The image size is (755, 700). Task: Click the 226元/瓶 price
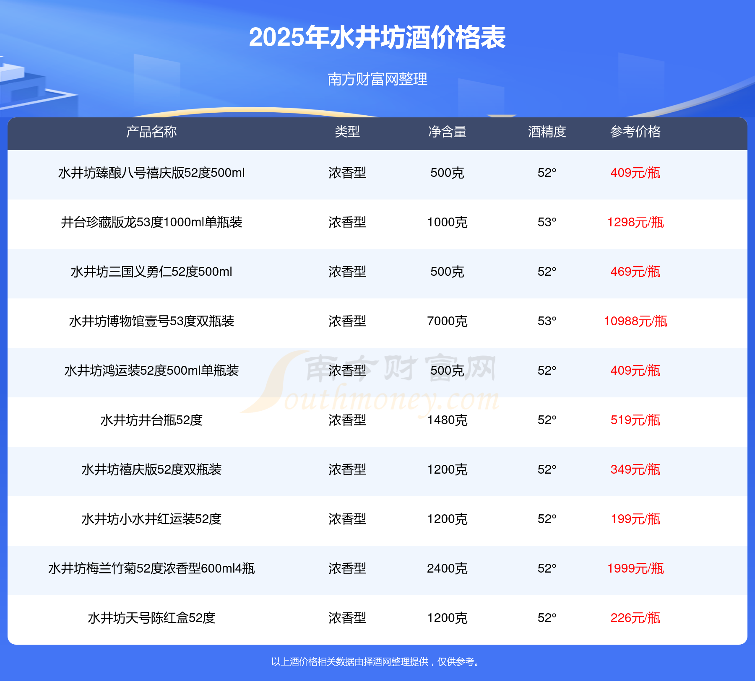pyautogui.click(x=635, y=618)
